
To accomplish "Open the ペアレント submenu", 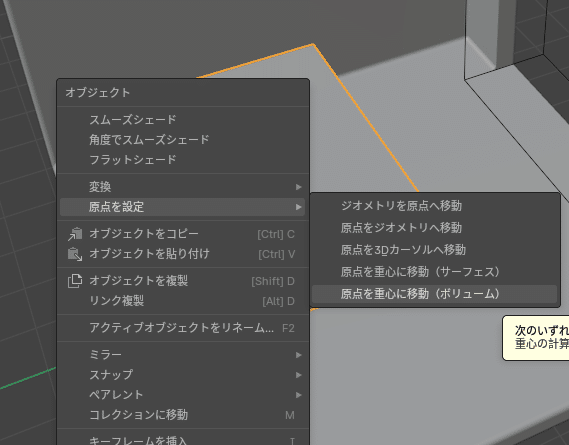I will (183, 395).
